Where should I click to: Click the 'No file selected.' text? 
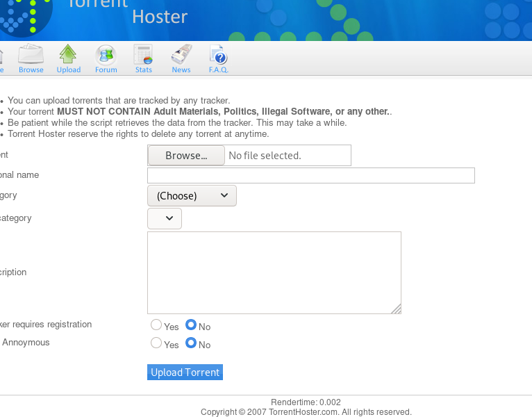tap(265, 156)
